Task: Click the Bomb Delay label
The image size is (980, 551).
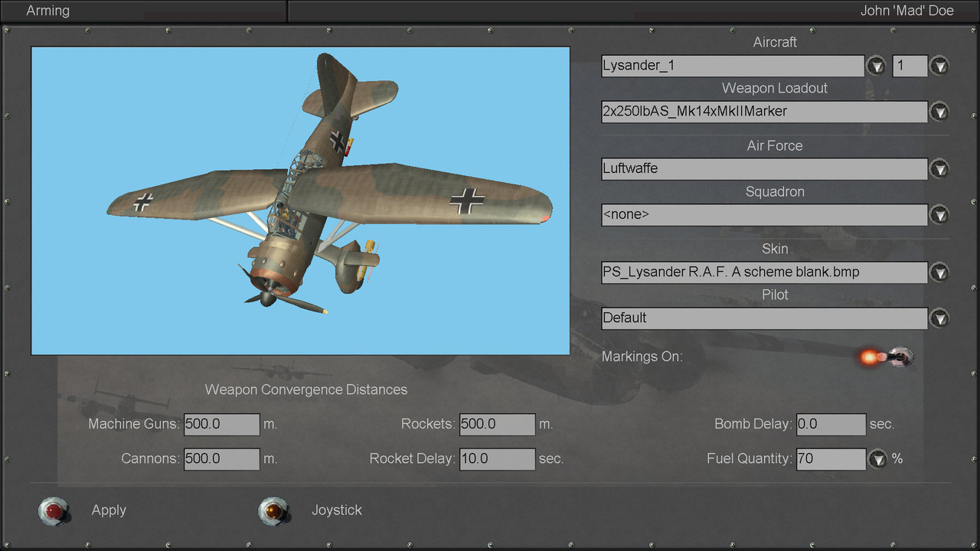Action: click(754, 424)
